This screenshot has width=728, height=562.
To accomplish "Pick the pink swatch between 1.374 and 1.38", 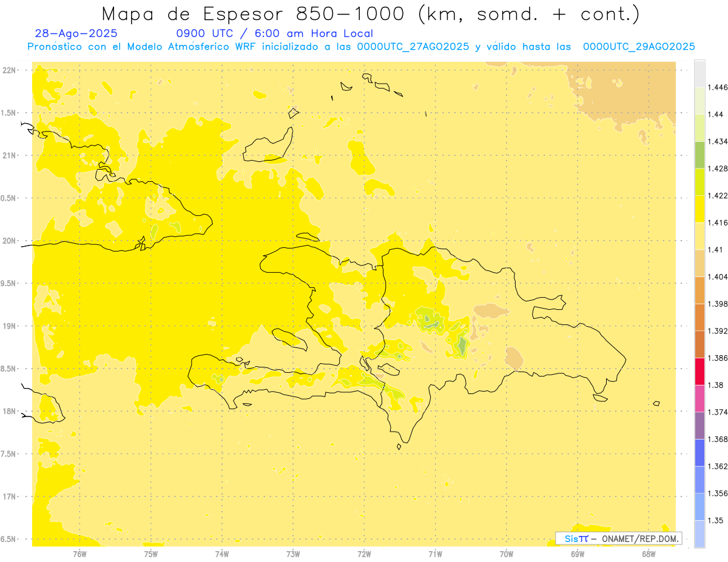I will click(x=699, y=398).
